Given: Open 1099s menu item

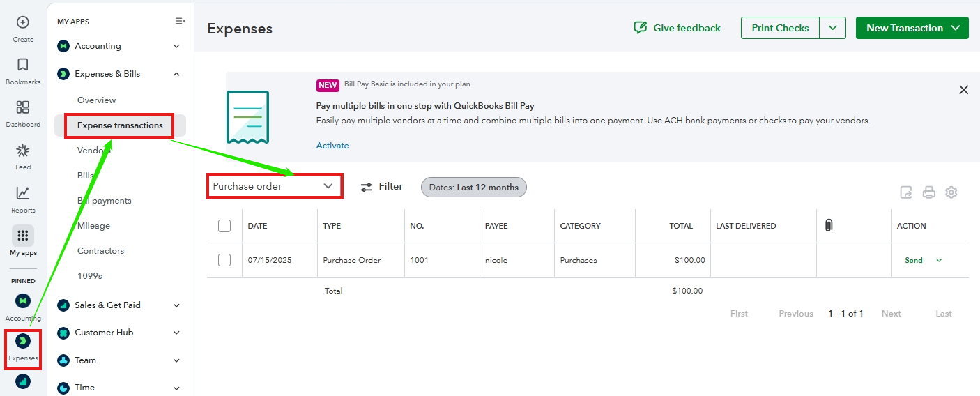Looking at the screenshot, I should (x=90, y=276).
